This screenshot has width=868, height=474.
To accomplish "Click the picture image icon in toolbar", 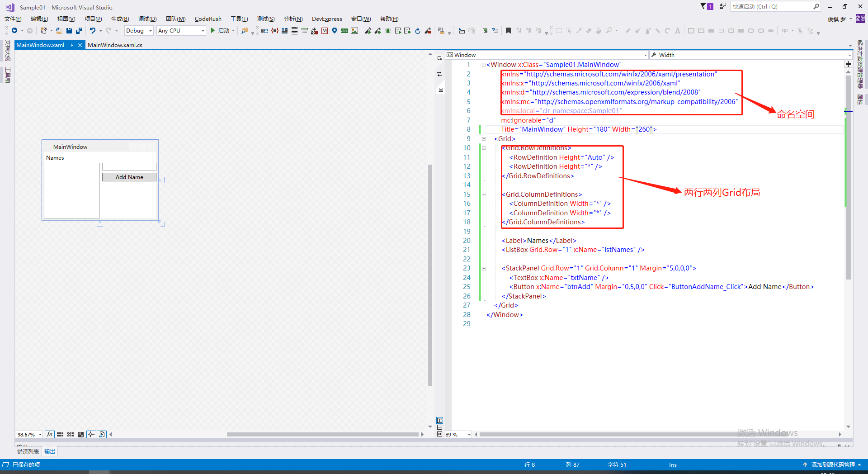I will [354, 31].
